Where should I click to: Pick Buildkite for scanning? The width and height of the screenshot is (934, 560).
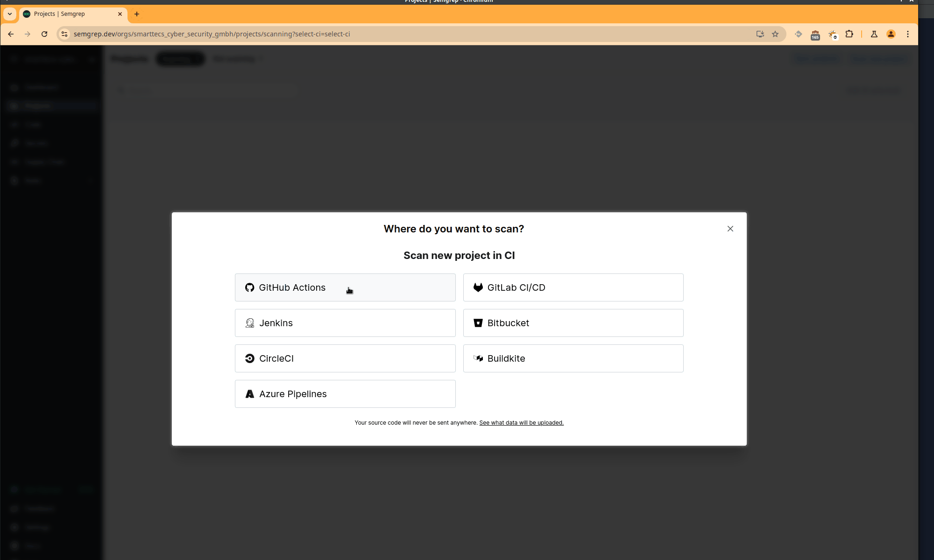(573, 358)
